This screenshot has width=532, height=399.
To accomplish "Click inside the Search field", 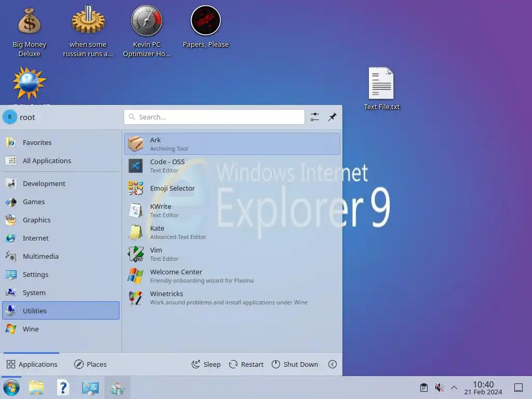I will pos(214,117).
